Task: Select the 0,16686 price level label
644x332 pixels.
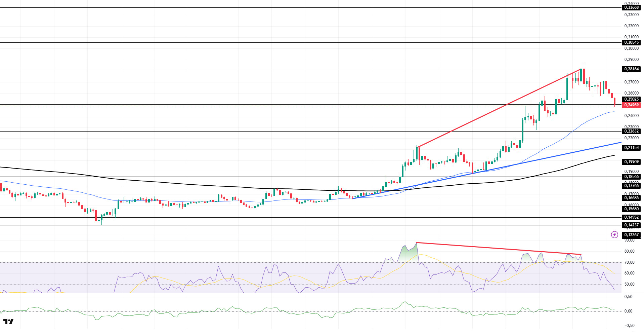Action: click(631, 198)
